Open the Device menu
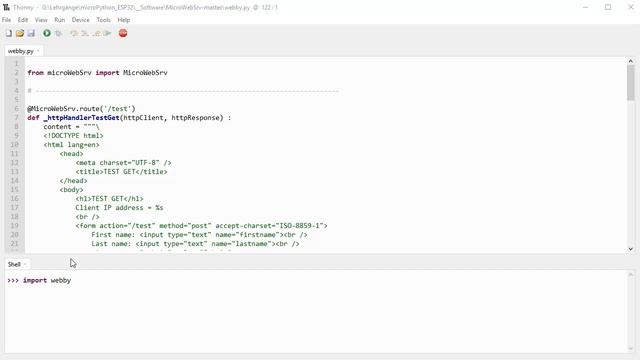 pyautogui.click(x=80, y=20)
